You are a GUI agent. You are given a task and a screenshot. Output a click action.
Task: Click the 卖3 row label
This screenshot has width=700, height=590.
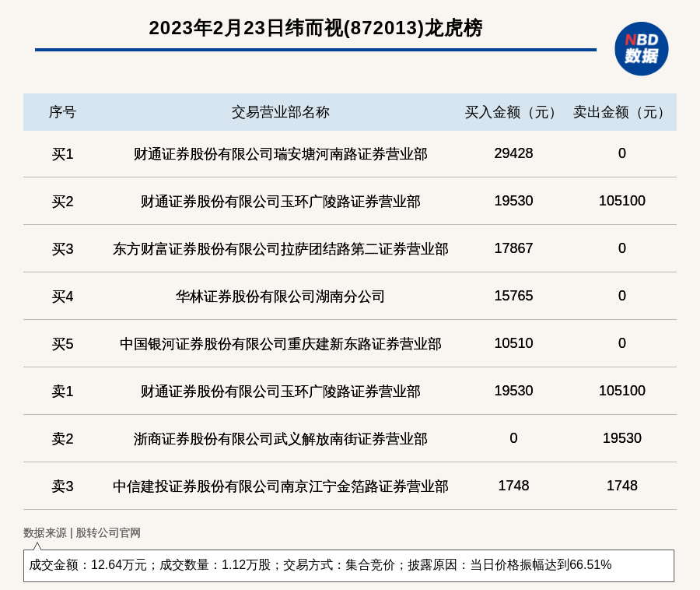tap(62, 486)
